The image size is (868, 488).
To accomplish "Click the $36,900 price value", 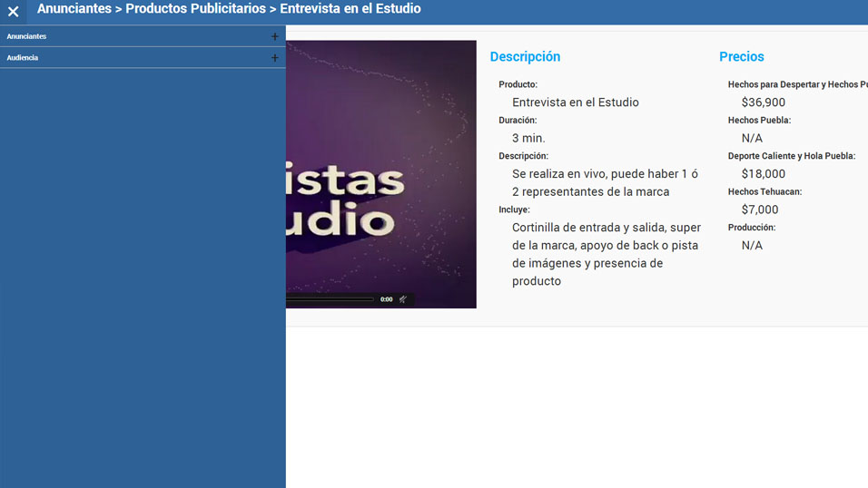I will click(763, 102).
